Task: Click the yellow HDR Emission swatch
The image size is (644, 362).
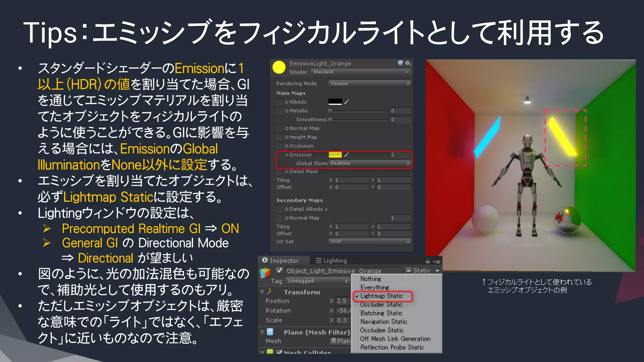Action: [335, 155]
